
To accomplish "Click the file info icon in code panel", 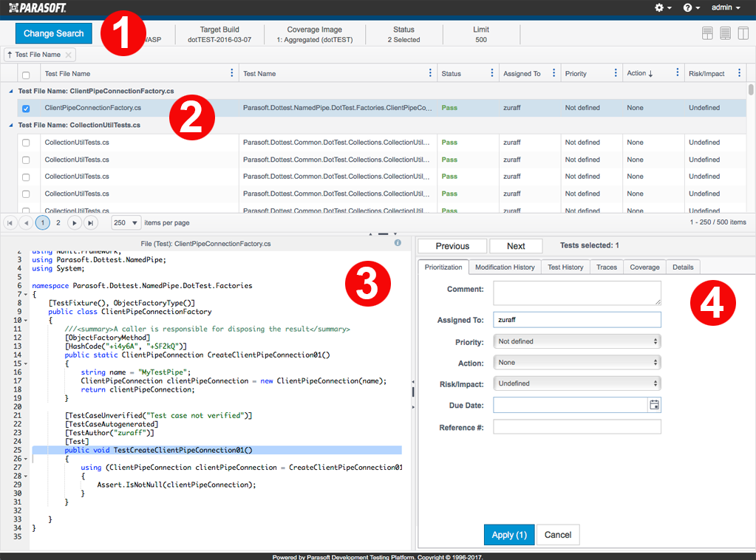I will (398, 243).
